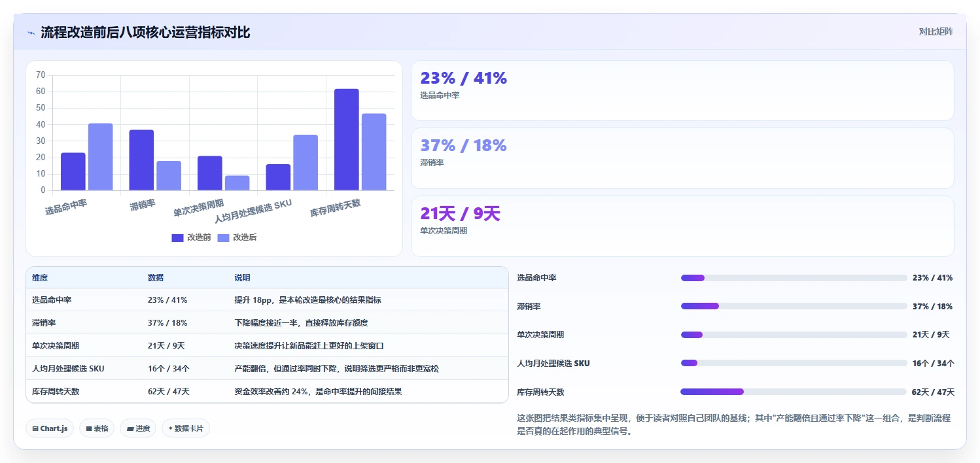
Task: Select the 21天 / 9天 data card value
Action: tap(461, 213)
